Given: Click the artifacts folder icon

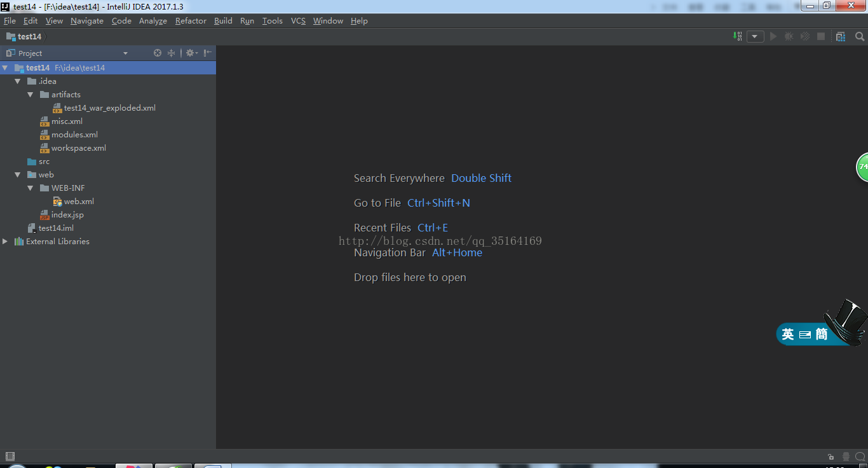Looking at the screenshot, I should pos(44,94).
